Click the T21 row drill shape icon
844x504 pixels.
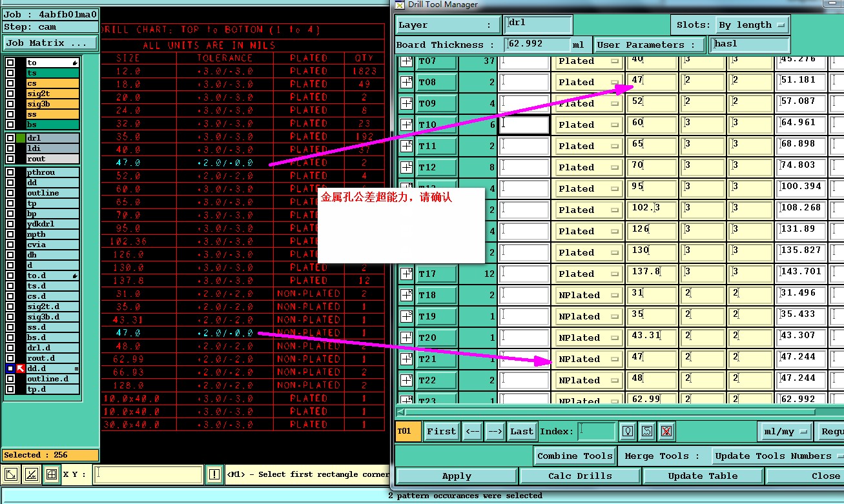406,359
